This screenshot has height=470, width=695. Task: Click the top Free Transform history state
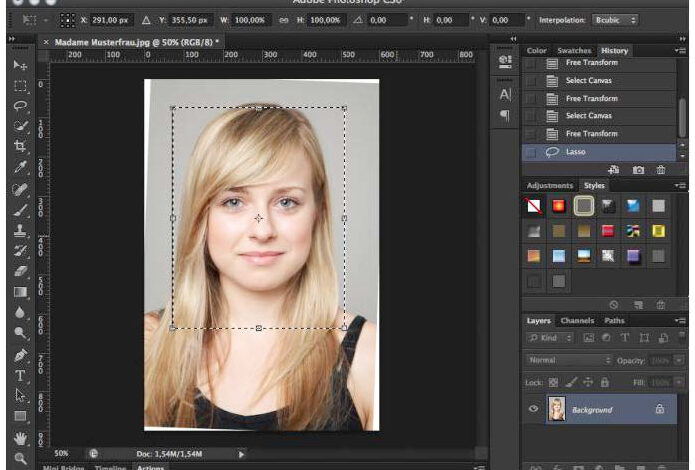[x=591, y=63]
